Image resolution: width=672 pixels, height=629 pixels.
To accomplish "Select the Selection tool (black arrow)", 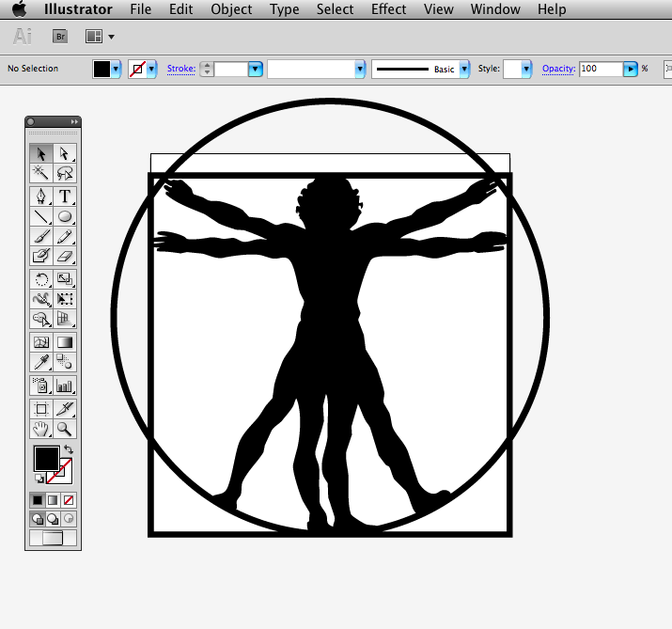I will click(41, 153).
